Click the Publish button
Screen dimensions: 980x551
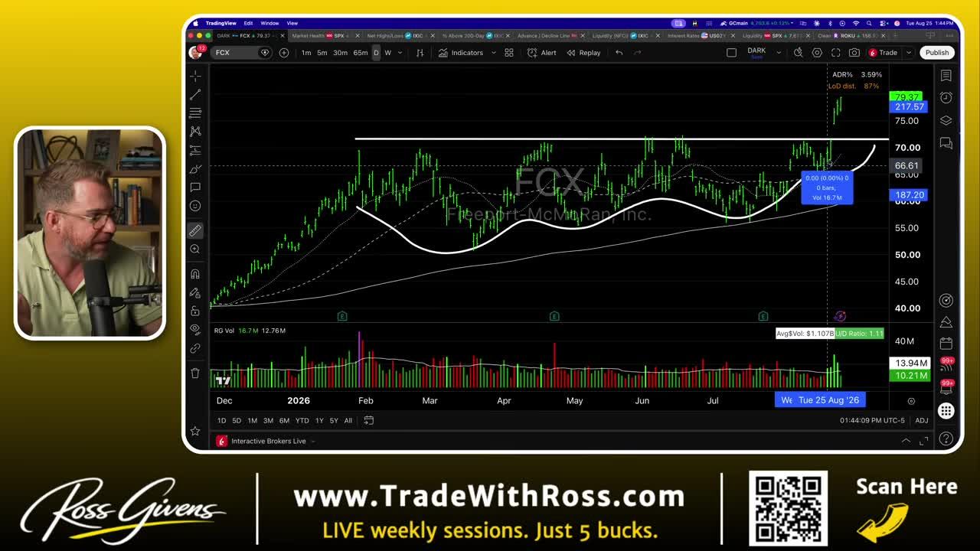pos(936,53)
